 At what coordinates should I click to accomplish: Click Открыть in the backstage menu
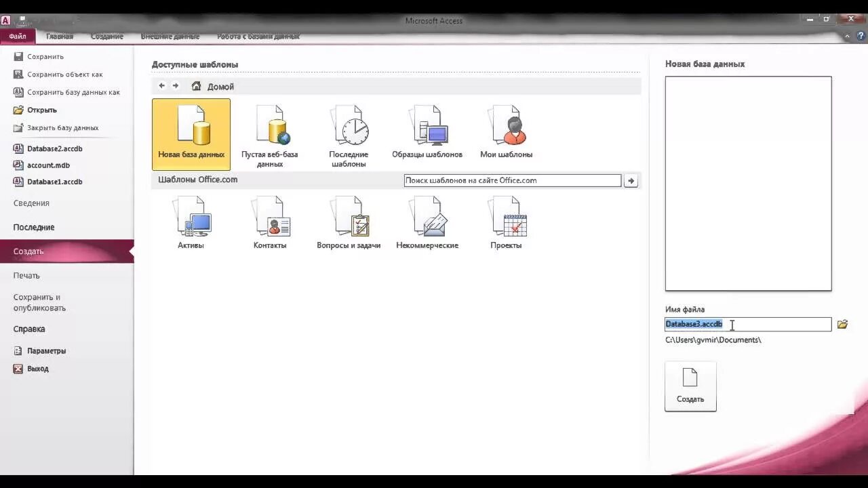35,110
